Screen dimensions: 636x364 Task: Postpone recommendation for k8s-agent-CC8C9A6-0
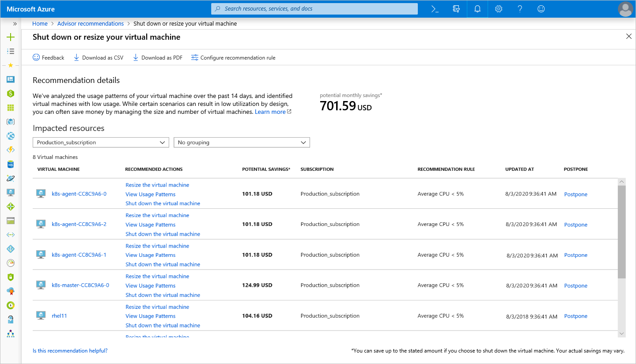click(576, 195)
